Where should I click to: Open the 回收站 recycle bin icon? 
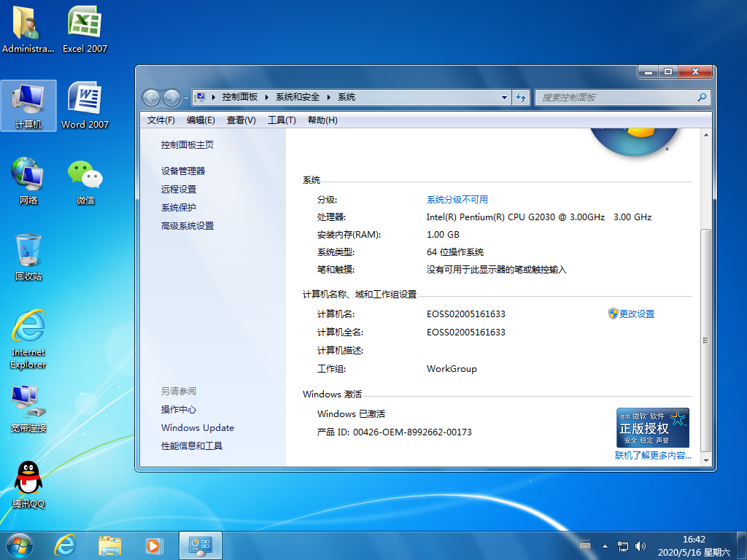point(28,257)
